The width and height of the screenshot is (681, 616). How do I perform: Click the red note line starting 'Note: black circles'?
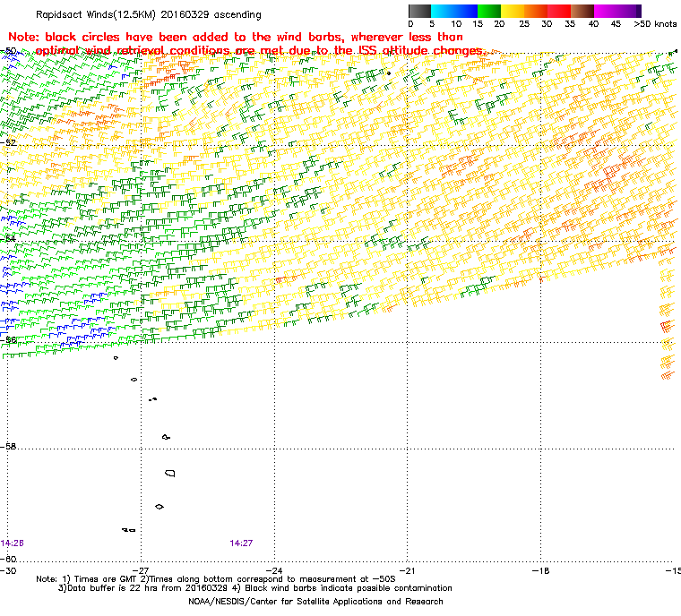(x=236, y=37)
